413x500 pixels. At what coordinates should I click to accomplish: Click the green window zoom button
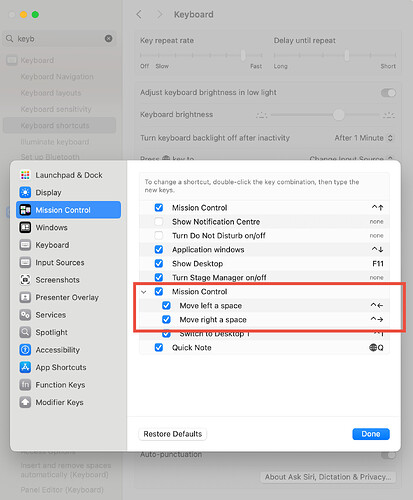(35, 15)
